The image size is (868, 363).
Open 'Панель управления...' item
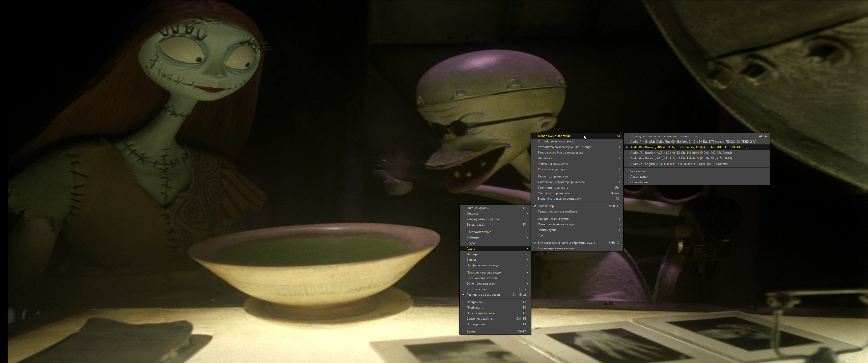(x=495, y=313)
